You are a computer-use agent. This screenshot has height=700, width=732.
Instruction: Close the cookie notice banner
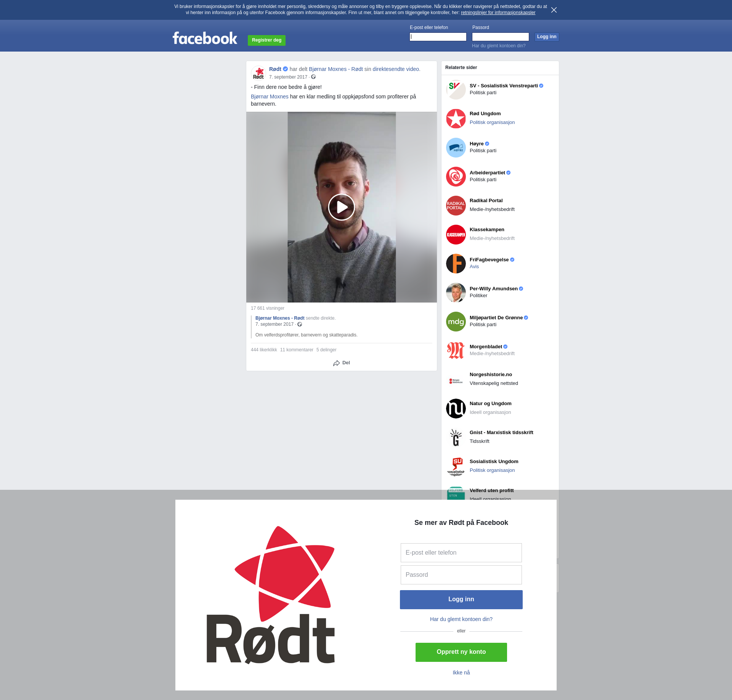pos(554,10)
